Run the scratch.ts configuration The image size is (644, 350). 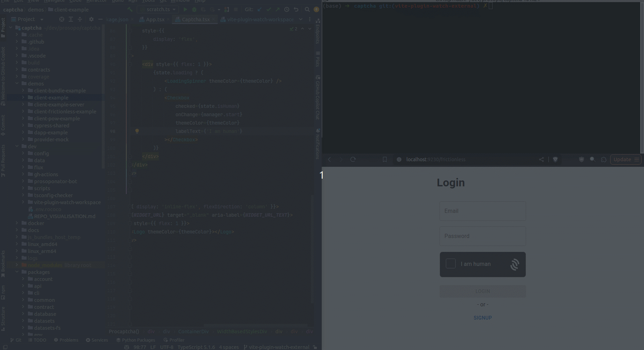coord(185,9)
